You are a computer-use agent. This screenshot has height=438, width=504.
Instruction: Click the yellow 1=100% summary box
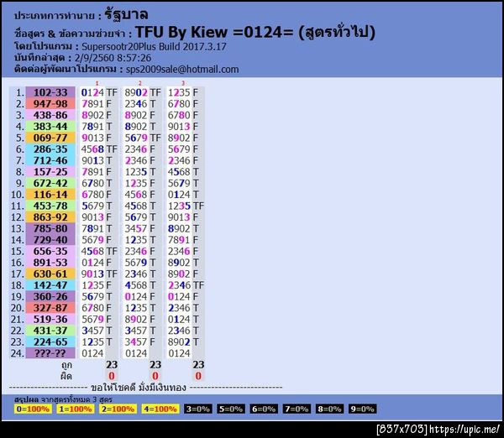76,409
